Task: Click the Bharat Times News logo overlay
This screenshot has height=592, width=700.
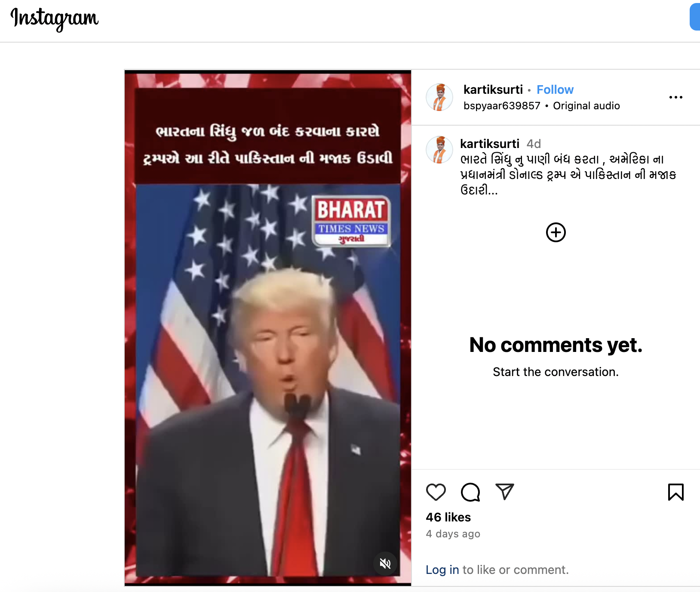Action: pyautogui.click(x=351, y=221)
